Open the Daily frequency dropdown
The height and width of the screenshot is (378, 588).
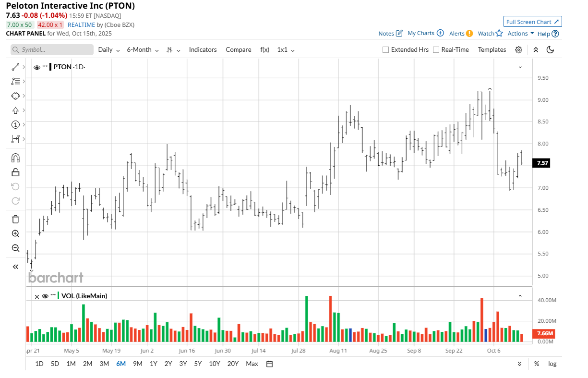pos(108,49)
